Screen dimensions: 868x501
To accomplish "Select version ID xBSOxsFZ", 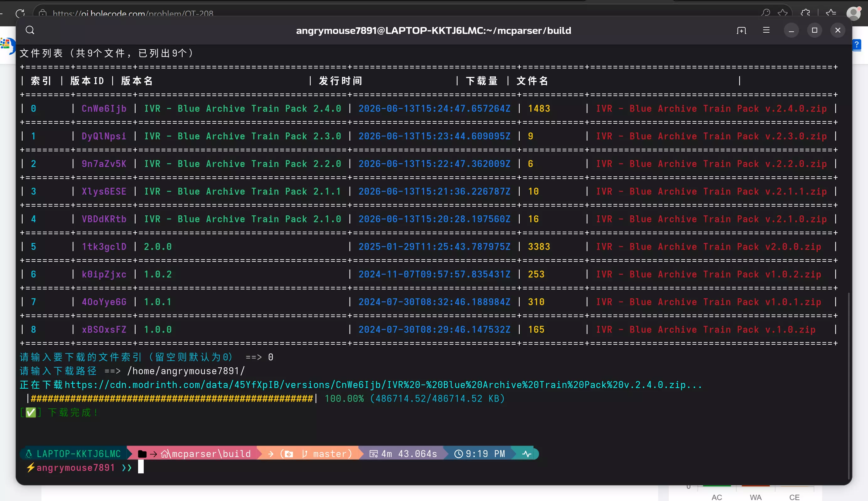I will tap(104, 329).
